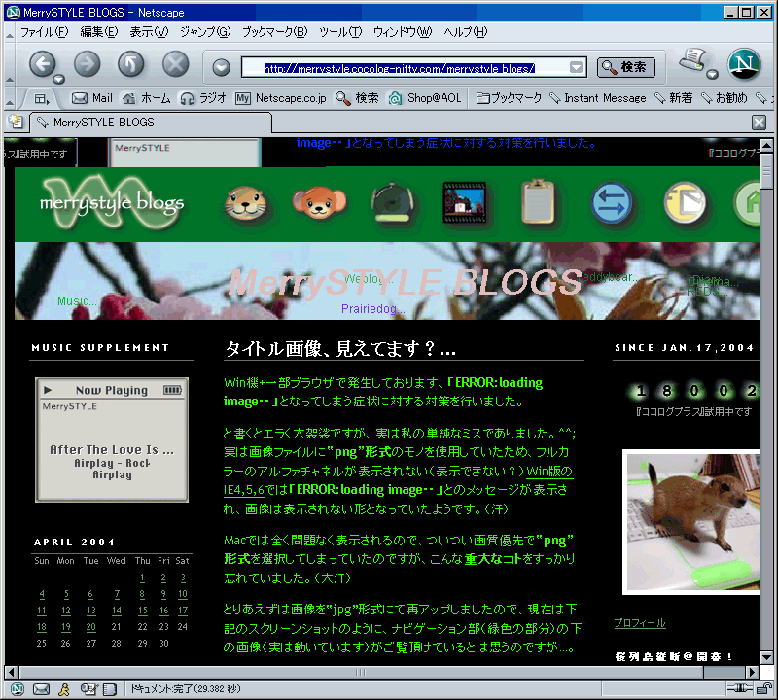Click the dark green music navigation icon
778x700 pixels.
pos(392,202)
